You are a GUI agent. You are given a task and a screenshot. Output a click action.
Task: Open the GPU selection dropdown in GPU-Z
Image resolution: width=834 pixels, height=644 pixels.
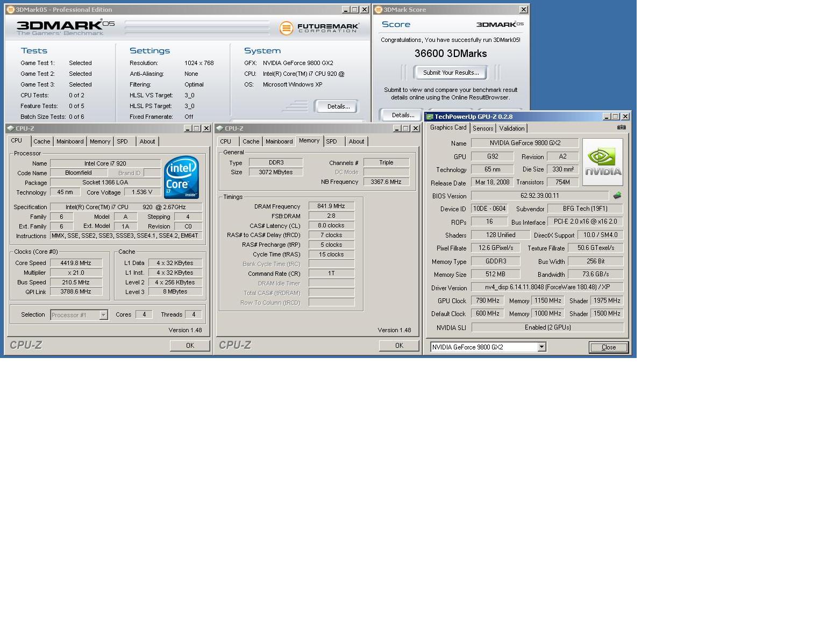(x=542, y=347)
